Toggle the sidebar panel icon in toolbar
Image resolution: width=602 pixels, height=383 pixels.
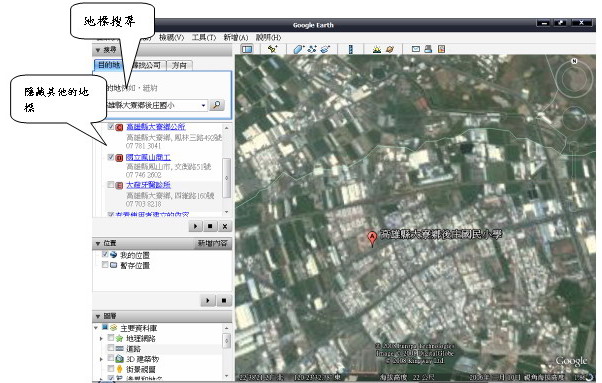[247, 49]
